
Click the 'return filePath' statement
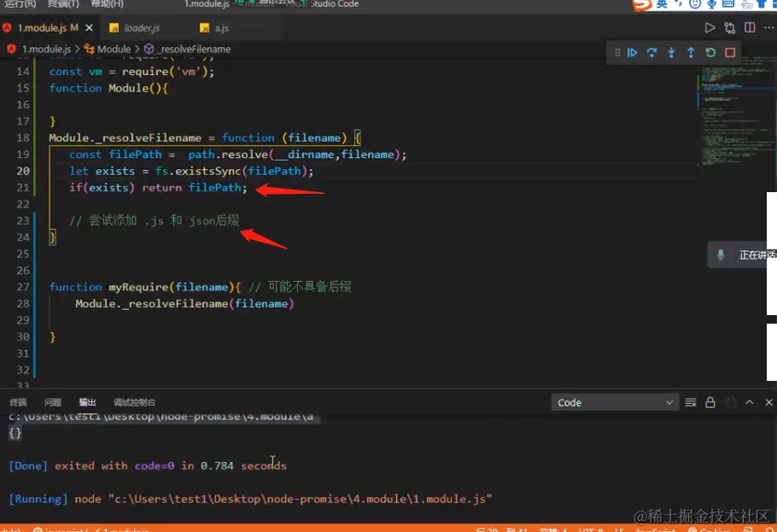pos(194,187)
